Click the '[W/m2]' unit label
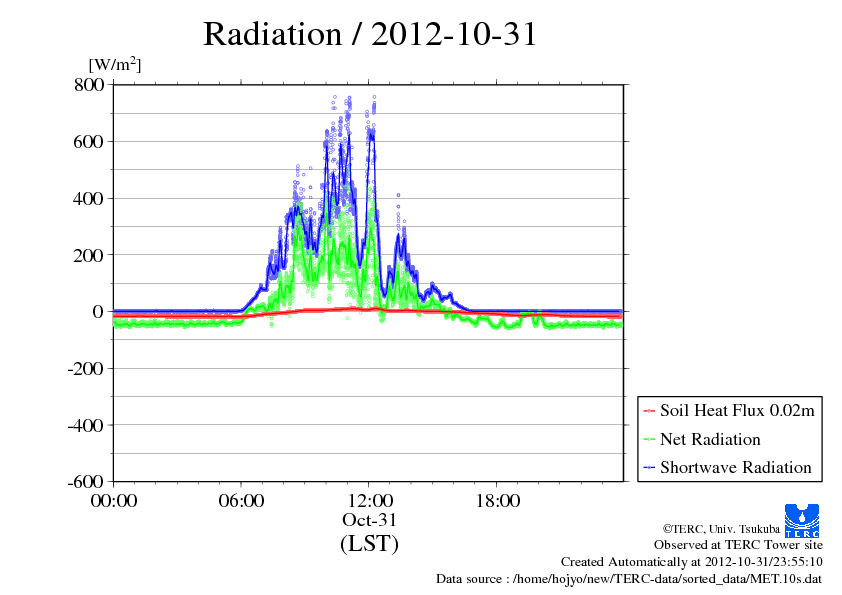842x595 pixels. [115, 64]
